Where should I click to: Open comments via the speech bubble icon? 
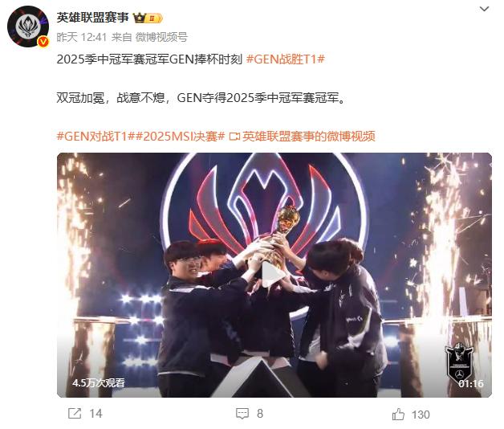point(242,414)
